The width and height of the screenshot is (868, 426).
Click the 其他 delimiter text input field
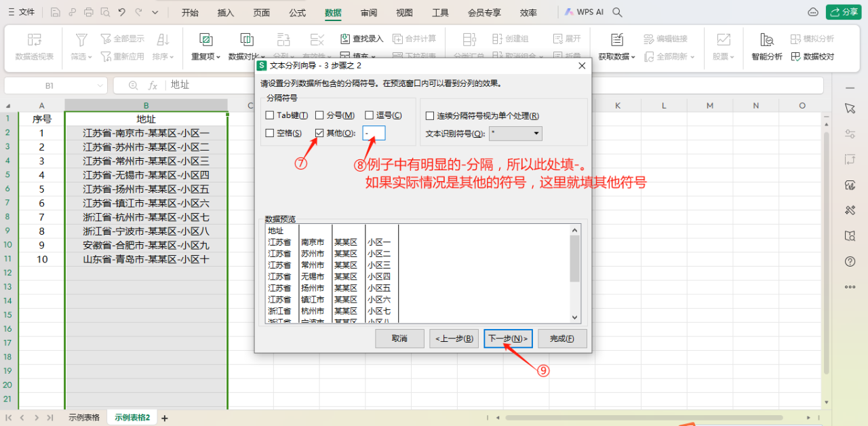tap(374, 133)
